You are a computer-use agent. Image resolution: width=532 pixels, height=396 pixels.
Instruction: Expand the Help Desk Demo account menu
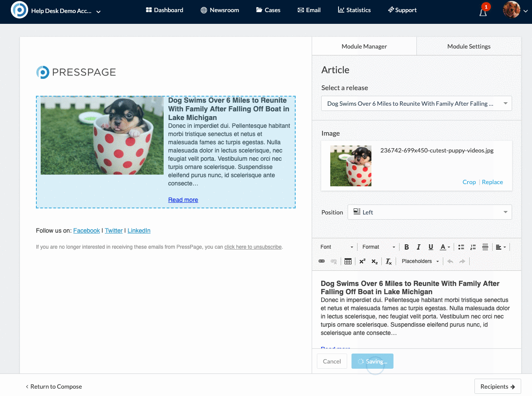tap(66, 11)
